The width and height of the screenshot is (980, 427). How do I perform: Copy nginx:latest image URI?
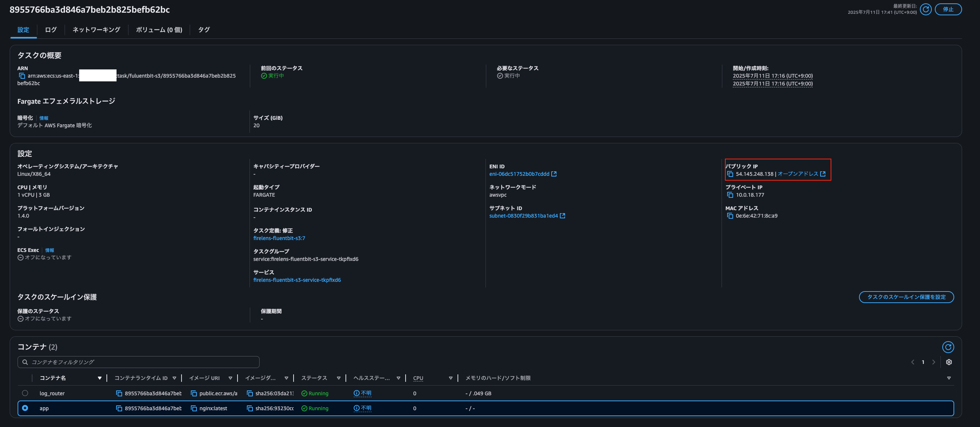[x=193, y=408]
